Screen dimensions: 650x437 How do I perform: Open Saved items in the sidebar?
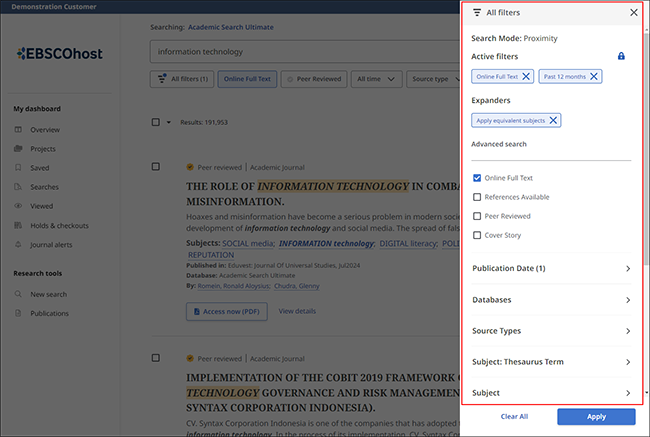click(39, 168)
